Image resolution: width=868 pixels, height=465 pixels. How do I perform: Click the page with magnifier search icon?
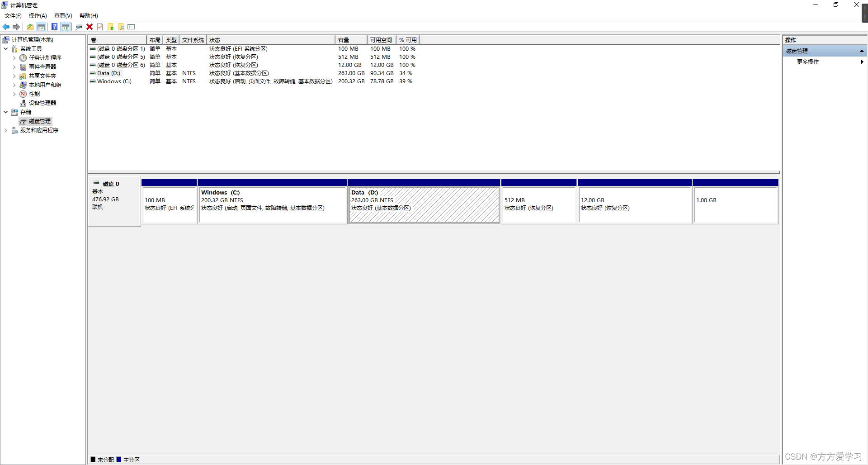[x=121, y=27]
